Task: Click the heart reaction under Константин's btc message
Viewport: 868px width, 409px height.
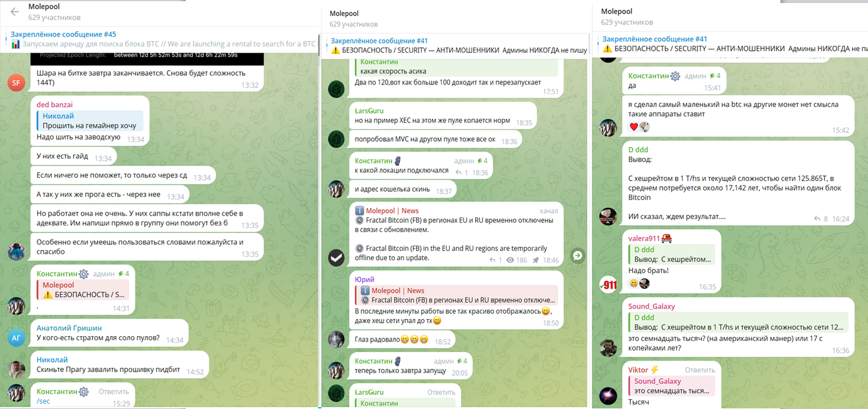Action: point(634,127)
